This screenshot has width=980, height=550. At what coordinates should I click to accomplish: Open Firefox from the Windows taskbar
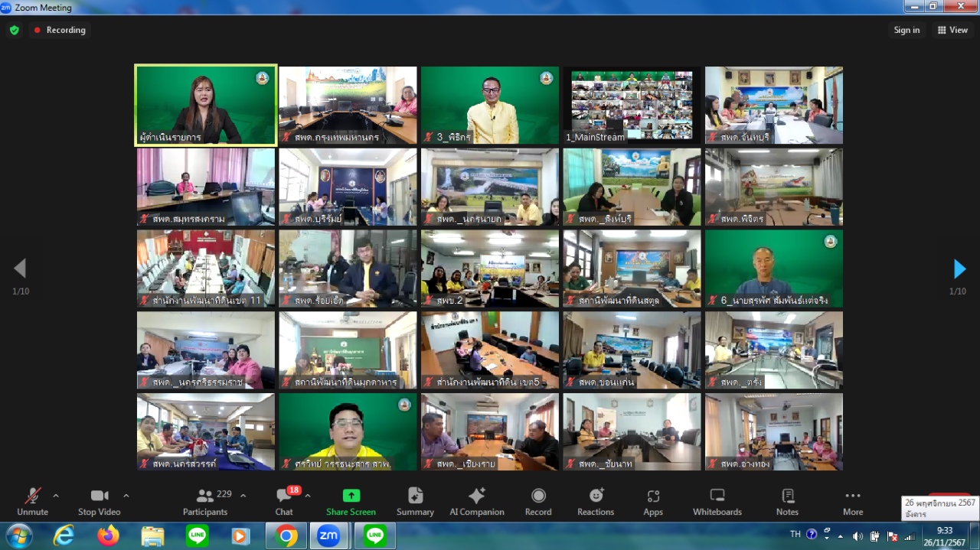coord(109,536)
